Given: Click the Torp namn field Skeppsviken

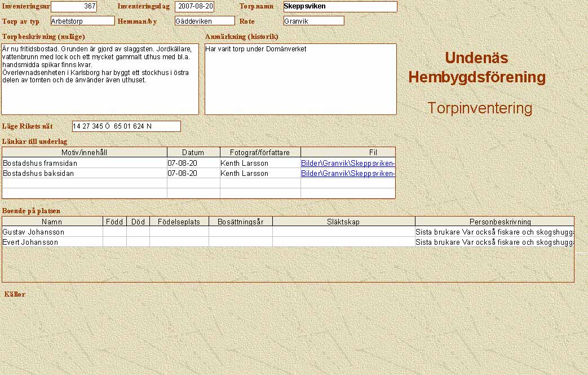Looking at the screenshot, I should pyautogui.click(x=340, y=7).
